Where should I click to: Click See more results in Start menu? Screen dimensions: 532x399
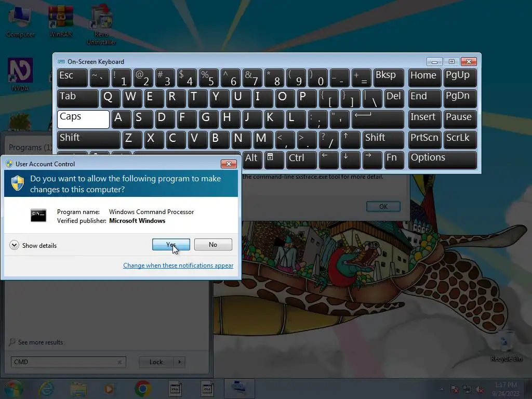pyautogui.click(x=36, y=342)
